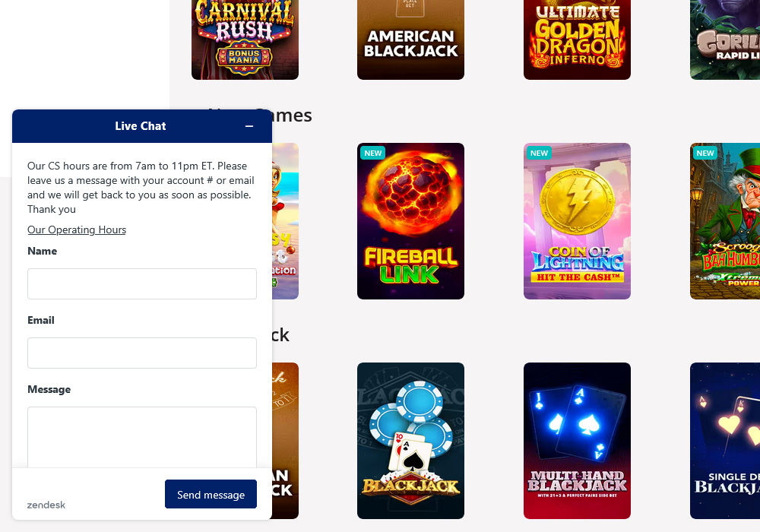Image resolution: width=760 pixels, height=532 pixels.
Task: Click the NEW badge on Coin of Lightning
Action: click(x=539, y=153)
